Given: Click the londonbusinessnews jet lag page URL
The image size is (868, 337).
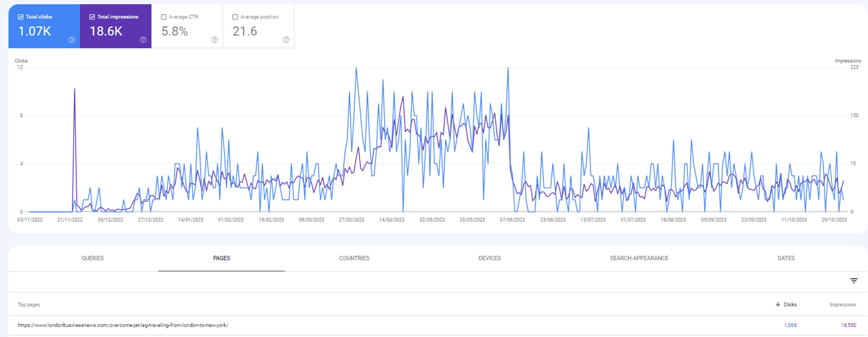Looking at the screenshot, I should 123,325.
